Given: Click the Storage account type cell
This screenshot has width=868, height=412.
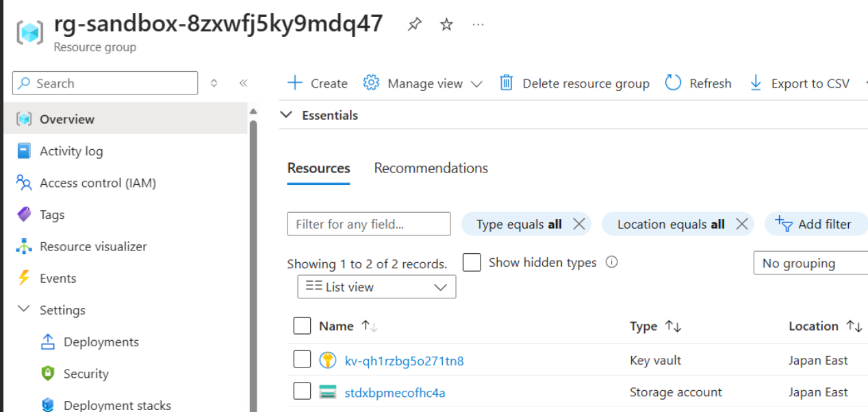Looking at the screenshot, I should [x=676, y=393].
